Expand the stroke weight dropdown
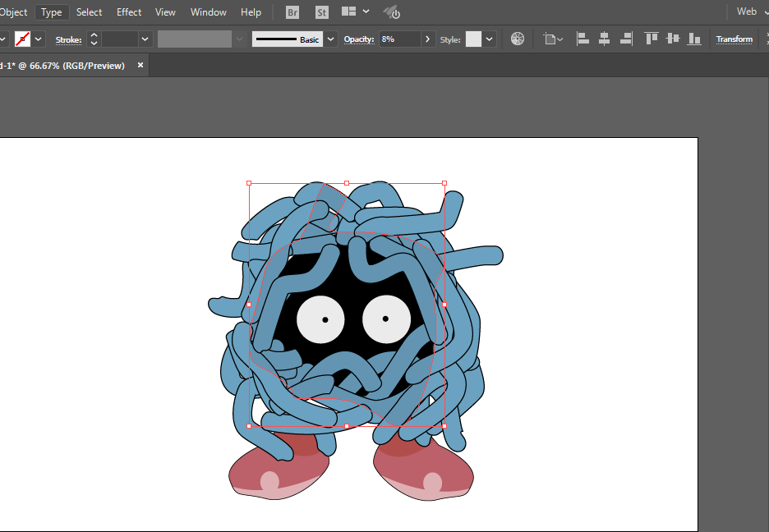Image resolution: width=769 pixels, height=532 pixels. 145,39
